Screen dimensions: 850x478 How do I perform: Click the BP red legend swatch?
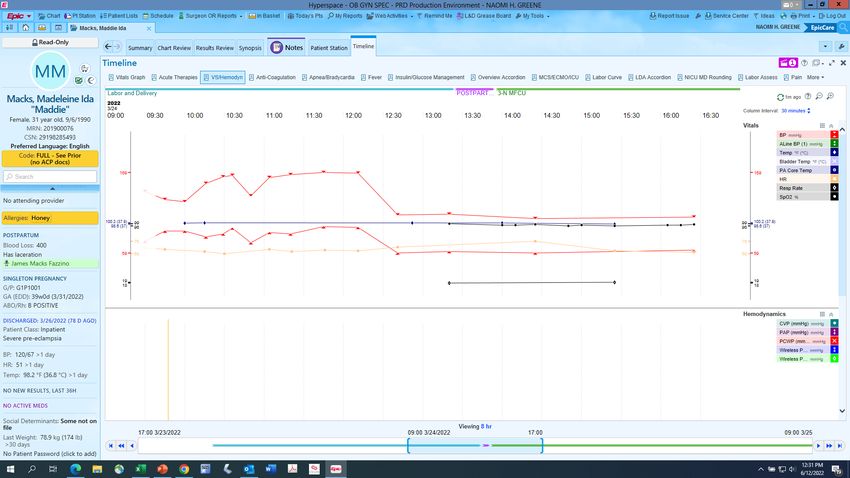point(834,135)
